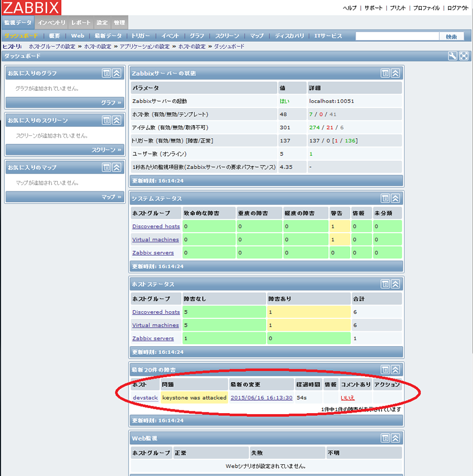The width and height of the screenshot is (473, 476).
Task: Toggle fullscreen mode icon in dashboard header
Action: coord(464,56)
